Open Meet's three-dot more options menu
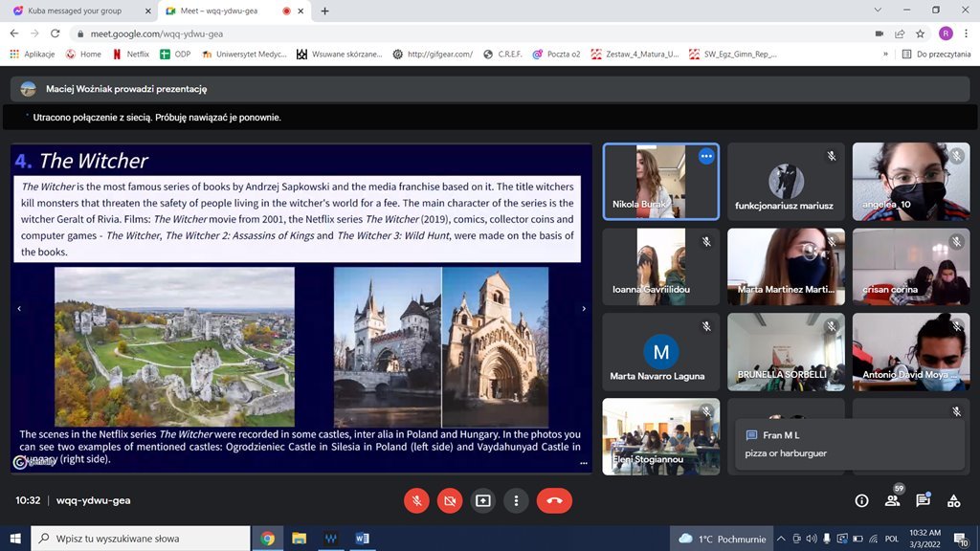Image resolution: width=980 pixels, height=551 pixels. click(x=516, y=500)
